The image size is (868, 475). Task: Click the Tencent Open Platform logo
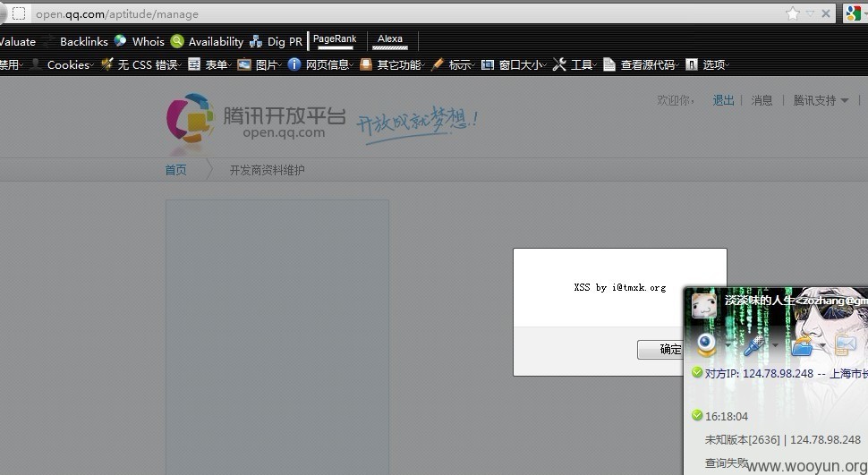pos(256,118)
